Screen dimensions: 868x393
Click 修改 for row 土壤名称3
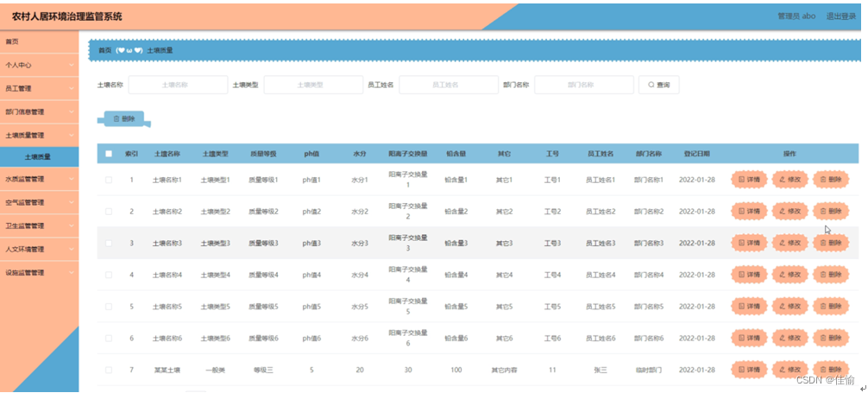790,243
